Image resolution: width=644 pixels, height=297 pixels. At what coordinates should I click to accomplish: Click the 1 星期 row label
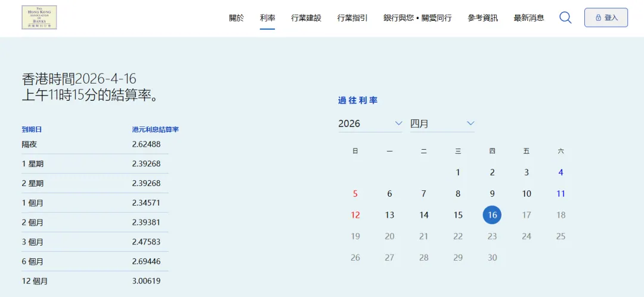[33, 164]
